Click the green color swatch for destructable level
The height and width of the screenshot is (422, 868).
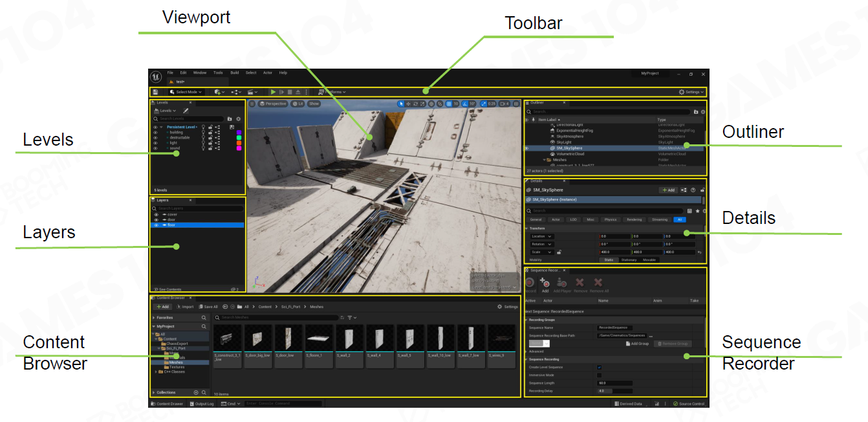click(x=239, y=137)
